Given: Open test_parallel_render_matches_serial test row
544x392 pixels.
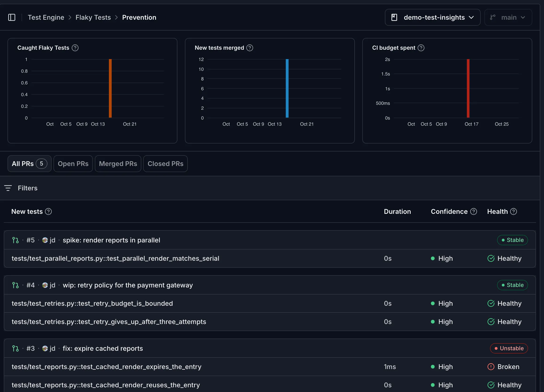Looking at the screenshot, I should click(x=270, y=258).
